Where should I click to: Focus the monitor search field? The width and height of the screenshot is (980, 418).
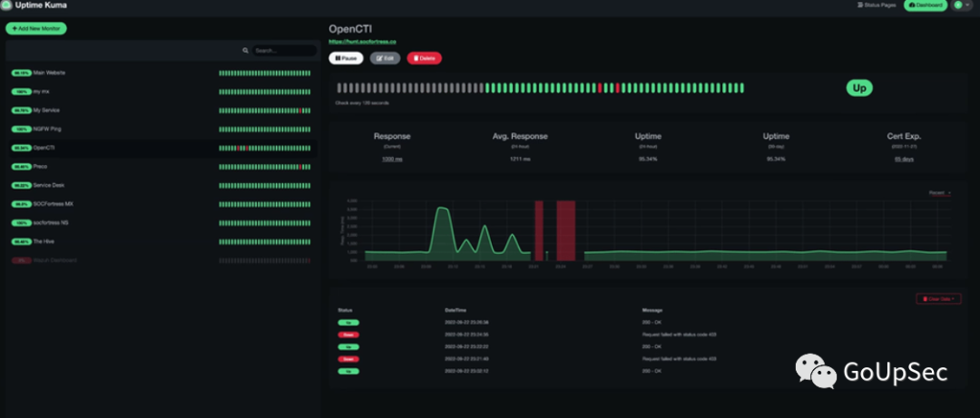284,51
